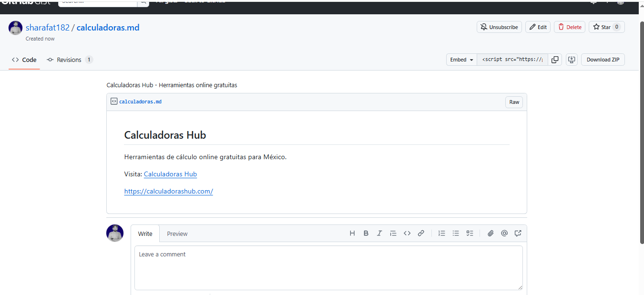Image resolution: width=644 pixels, height=295 pixels.
Task: Click the page vertical scrollbar
Action: pyautogui.click(x=641, y=133)
